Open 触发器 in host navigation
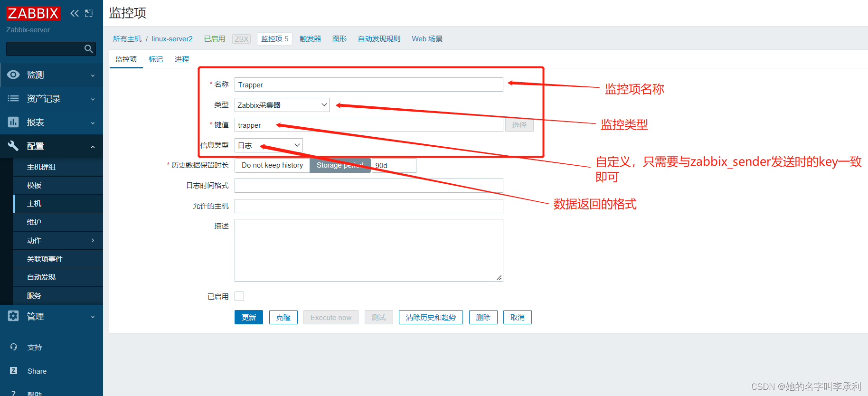Screen dimensions: 868x396 [310, 39]
